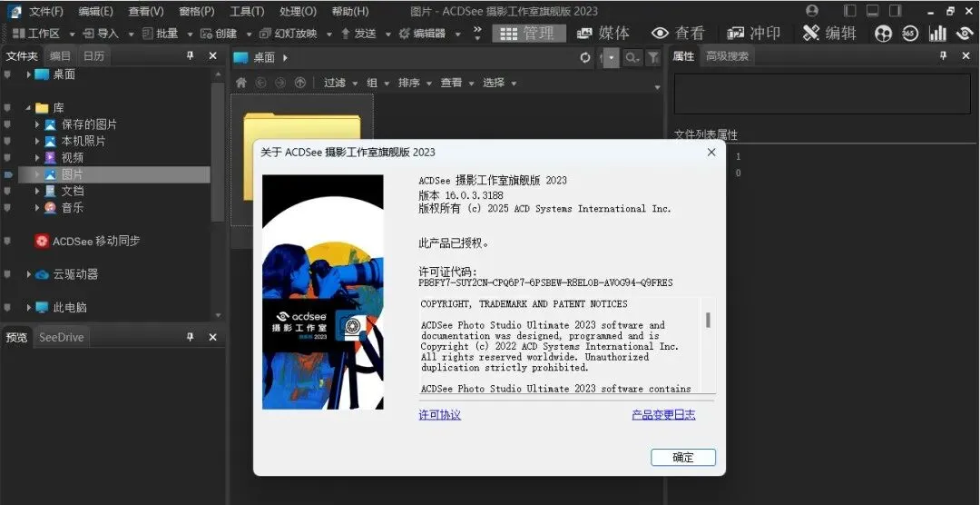This screenshot has width=980, height=505.
Task: Open the 排序 dropdown
Action: (416, 83)
